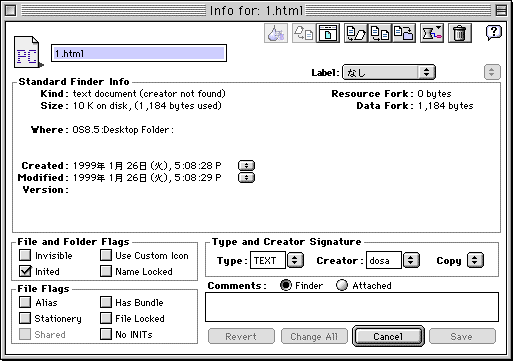Open the help balloon question icon
Viewport: 513px width, 361px height.
click(493, 33)
